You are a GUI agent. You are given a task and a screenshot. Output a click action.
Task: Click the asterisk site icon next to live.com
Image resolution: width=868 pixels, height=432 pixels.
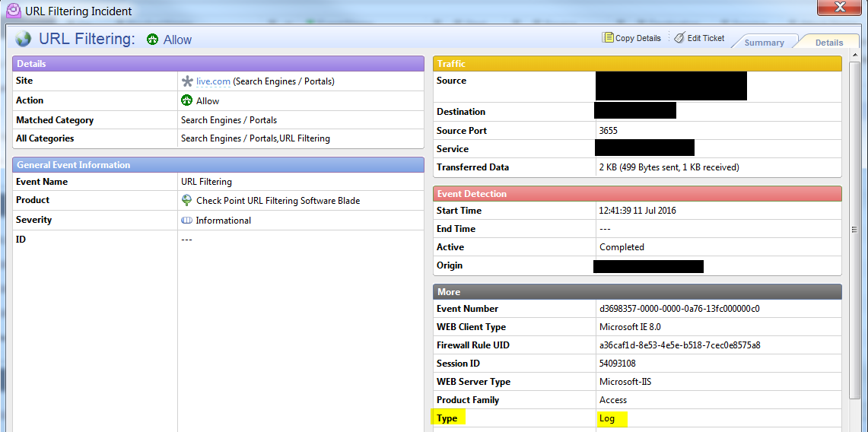pyautogui.click(x=187, y=81)
